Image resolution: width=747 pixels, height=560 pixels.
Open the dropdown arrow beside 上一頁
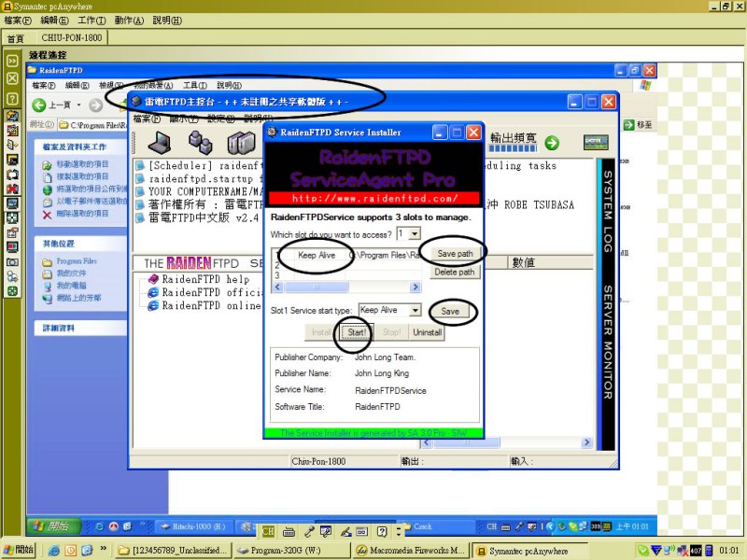coord(78,105)
